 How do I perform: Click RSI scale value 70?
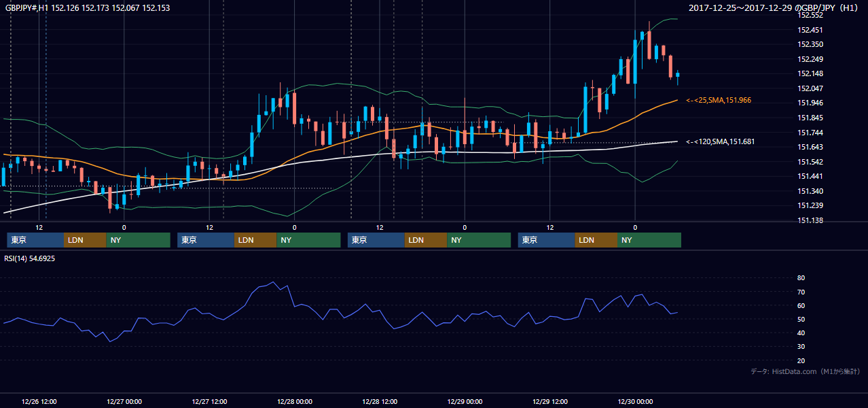coord(801,292)
